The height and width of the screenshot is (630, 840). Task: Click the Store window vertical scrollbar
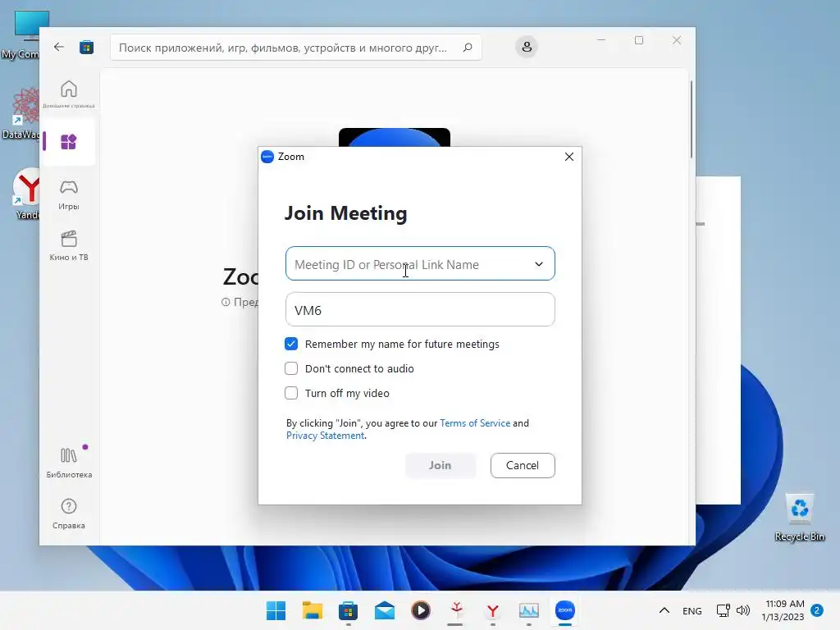click(x=691, y=119)
